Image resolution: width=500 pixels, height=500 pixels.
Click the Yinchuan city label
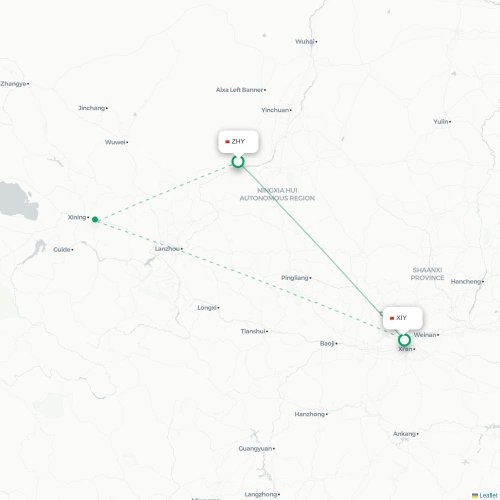coord(276,110)
